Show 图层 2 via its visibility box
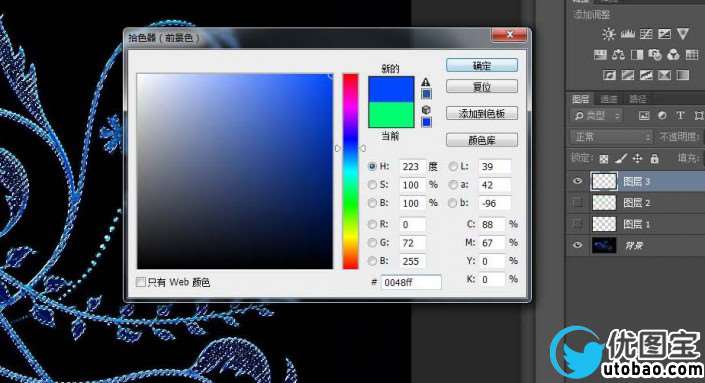This screenshot has width=705, height=383. [x=577, y=203]
